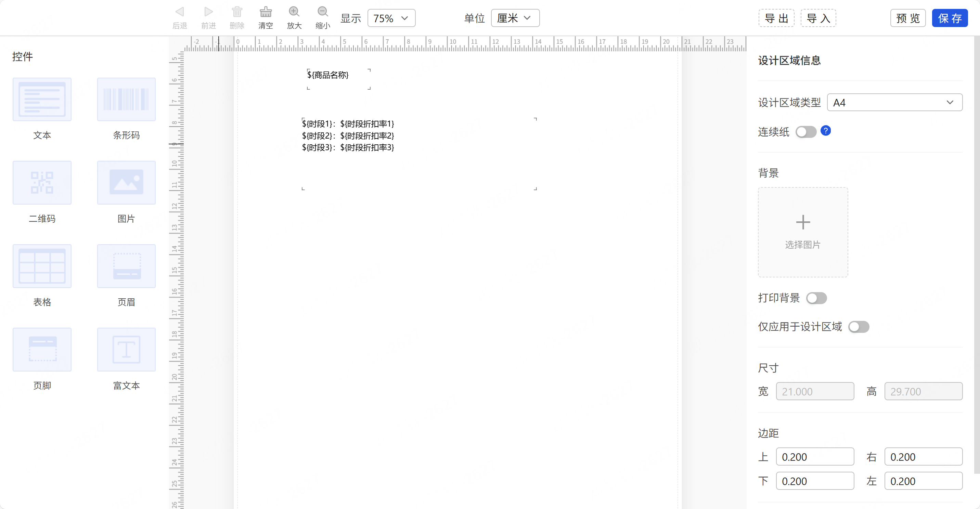Click the 选择图片 background upload box
This screenshot has width=980, height=509.
(803, 232)
